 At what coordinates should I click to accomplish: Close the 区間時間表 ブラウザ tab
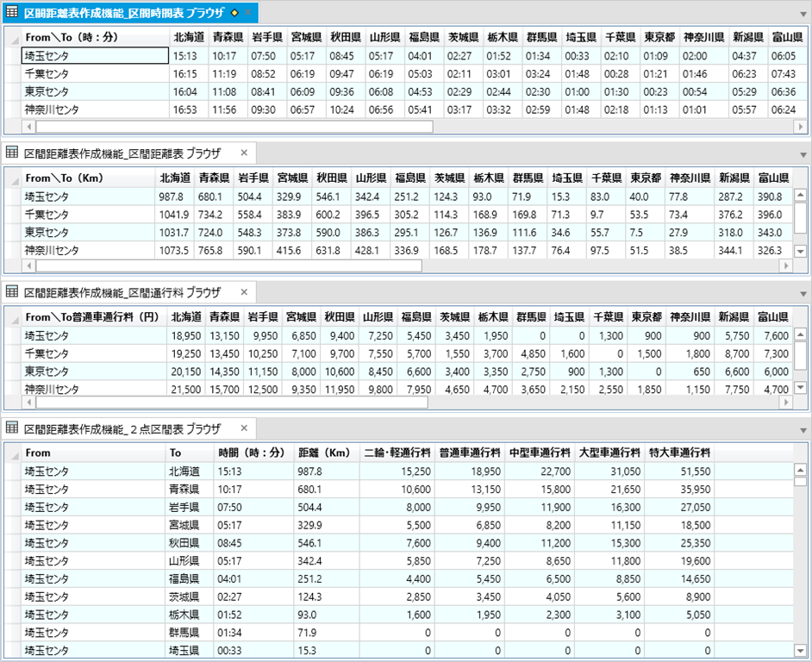pos(248,12)
